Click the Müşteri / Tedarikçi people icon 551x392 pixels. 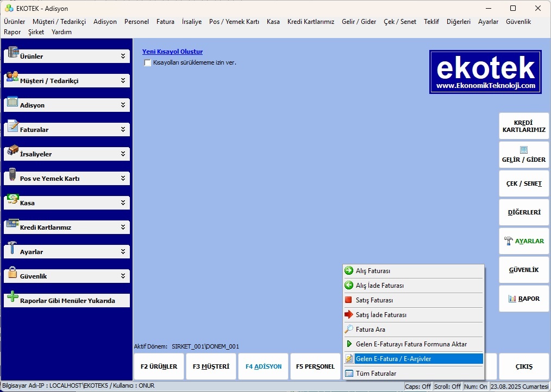pyautogui.click(x=12, y=77)
